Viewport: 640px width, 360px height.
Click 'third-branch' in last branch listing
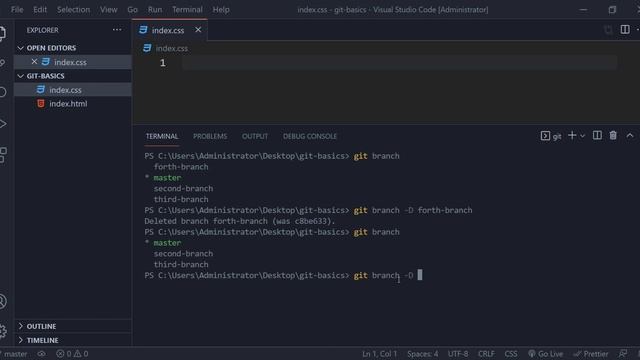(181, 264)
